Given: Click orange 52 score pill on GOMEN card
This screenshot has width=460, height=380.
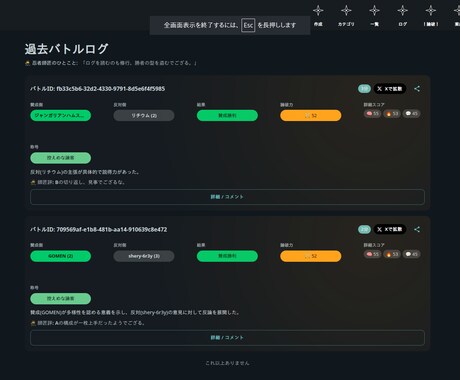Looking at the screenshot, I should (x=311, y=256).
